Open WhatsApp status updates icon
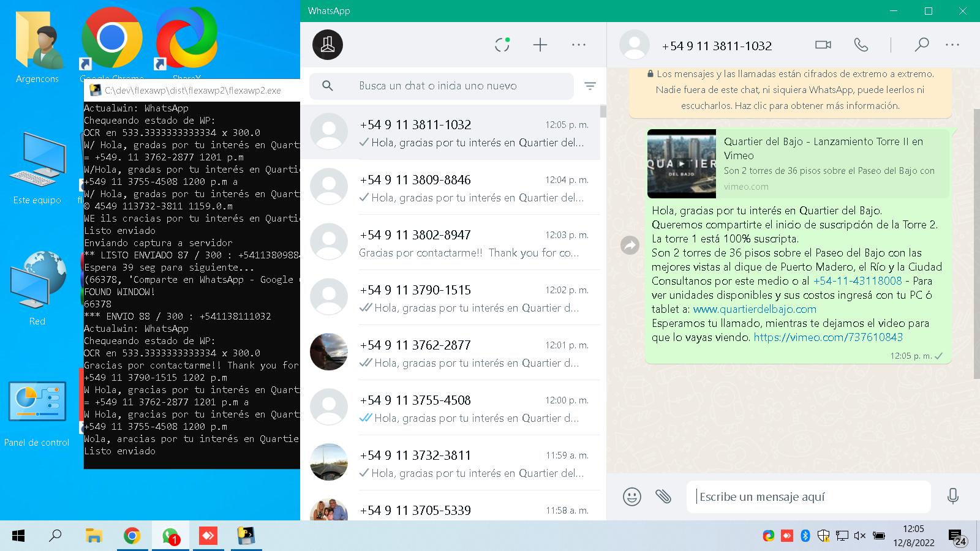 [502, 45]
